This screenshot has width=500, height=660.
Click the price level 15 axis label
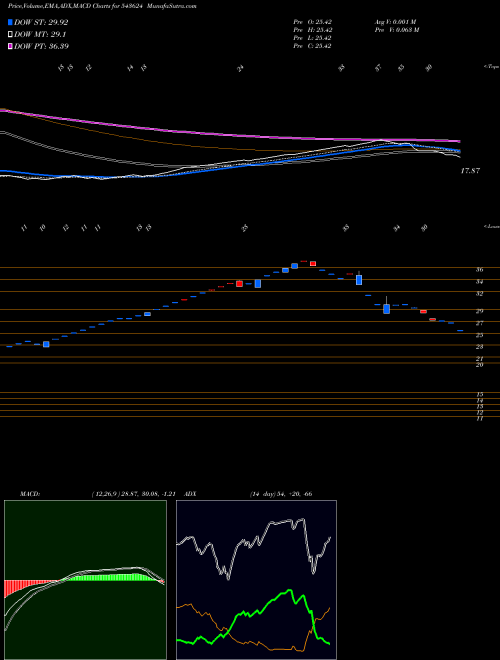pos(480,395)
